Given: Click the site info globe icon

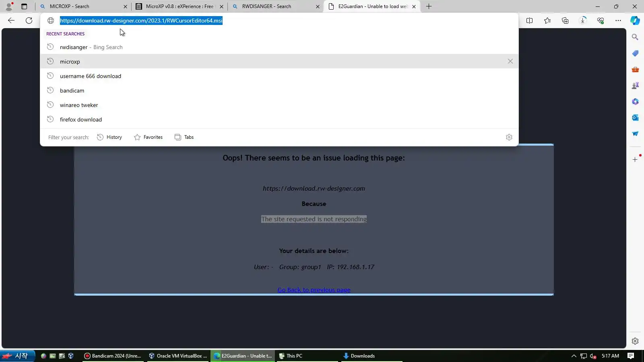Looking at the screenshot, I should click(x=51, y=21).
